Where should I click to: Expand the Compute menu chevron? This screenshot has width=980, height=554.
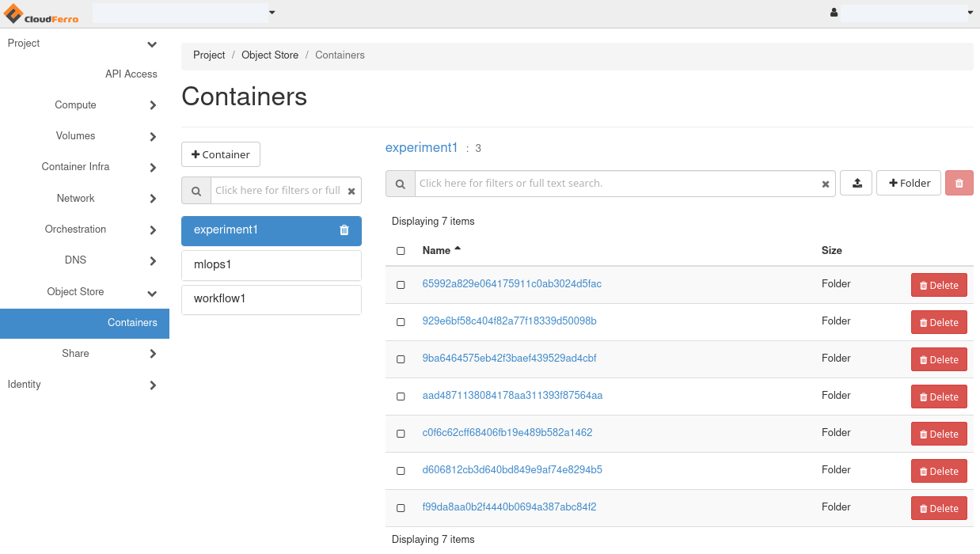click(153, 105)
